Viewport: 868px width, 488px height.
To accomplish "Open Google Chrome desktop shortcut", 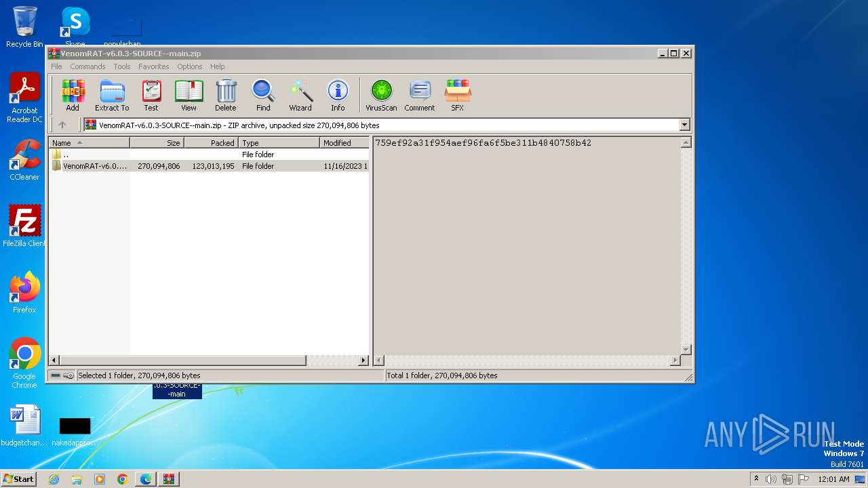I will pyautogui.click(x=24, y=363).
